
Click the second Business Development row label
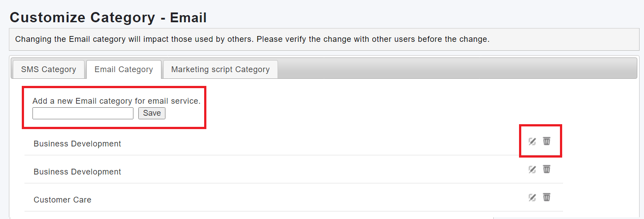77,172
